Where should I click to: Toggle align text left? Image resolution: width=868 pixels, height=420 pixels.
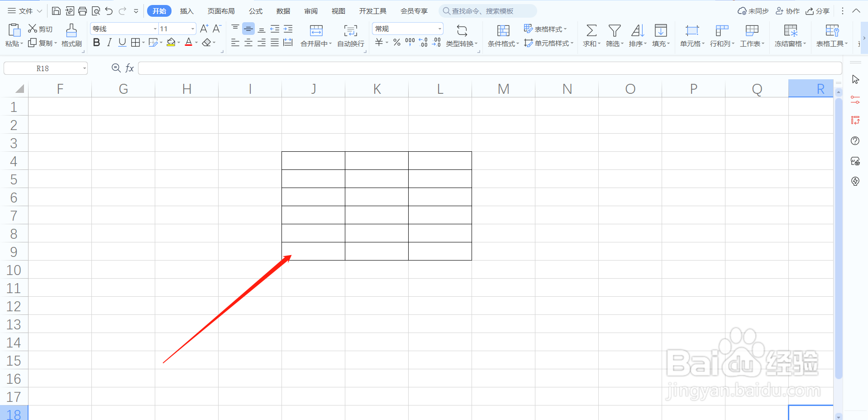[235, 43]
